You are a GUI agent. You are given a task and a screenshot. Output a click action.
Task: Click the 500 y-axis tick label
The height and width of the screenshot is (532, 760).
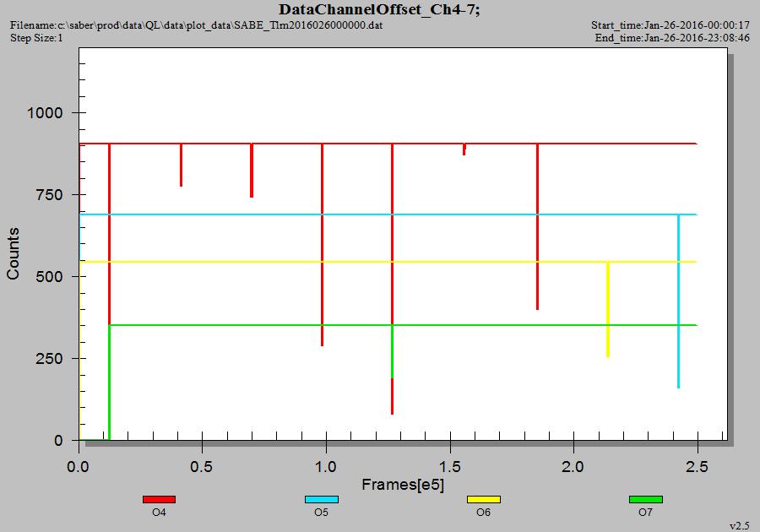[x=50, y=277]
